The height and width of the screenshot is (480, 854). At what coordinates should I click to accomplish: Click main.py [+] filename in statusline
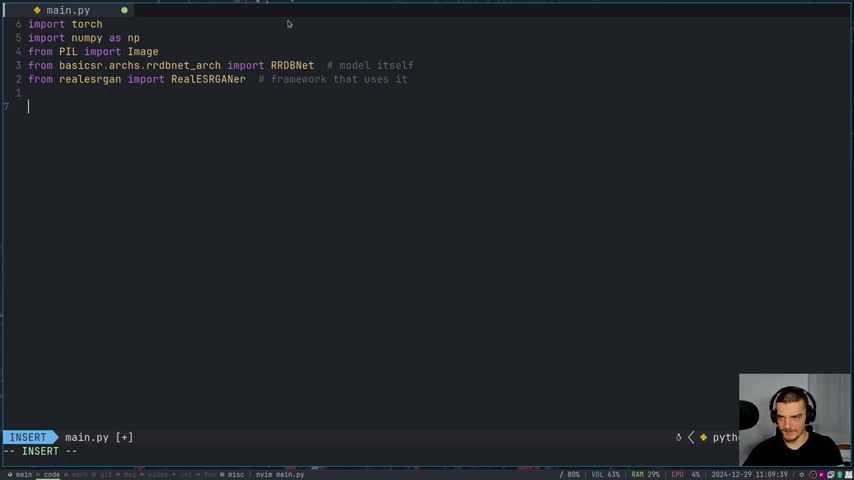click(x=99, y=438)
